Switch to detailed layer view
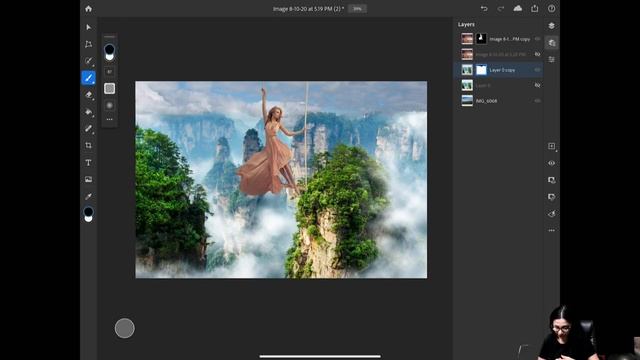The image size is (640, 360). [x=551, y=43]
